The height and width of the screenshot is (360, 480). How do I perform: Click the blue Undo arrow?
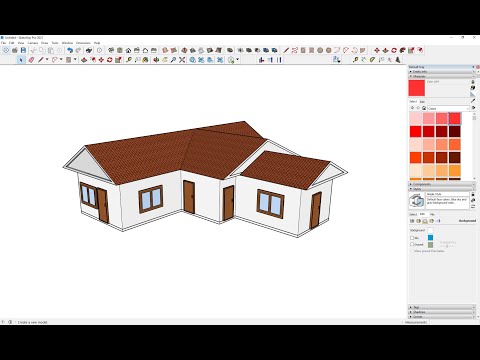[x=70, y=50]
